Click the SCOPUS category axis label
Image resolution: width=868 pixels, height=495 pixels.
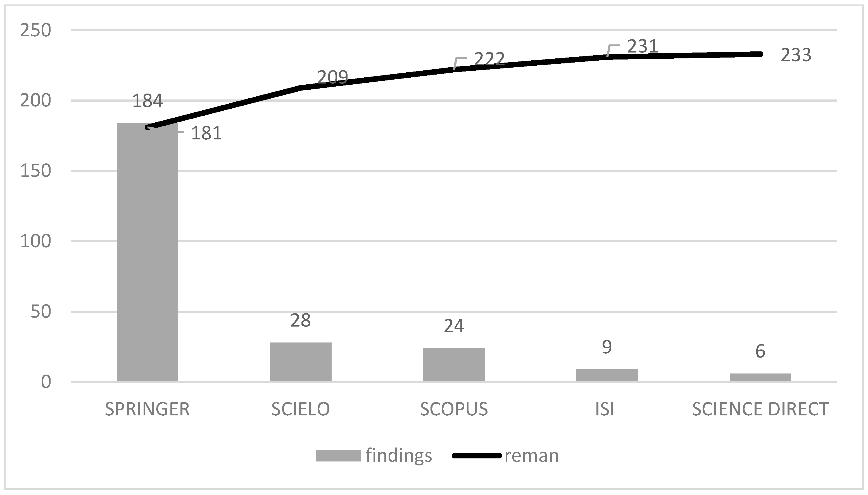[453, 409]
